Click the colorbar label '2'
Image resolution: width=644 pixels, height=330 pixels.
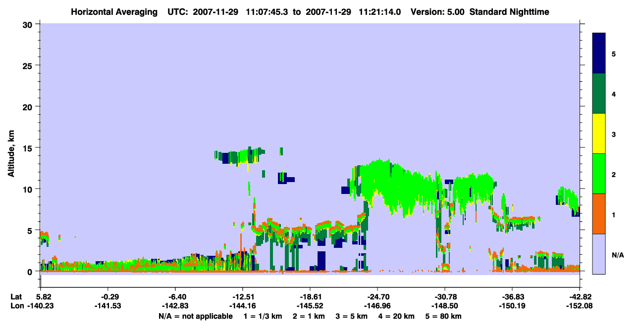click(614, 174)
